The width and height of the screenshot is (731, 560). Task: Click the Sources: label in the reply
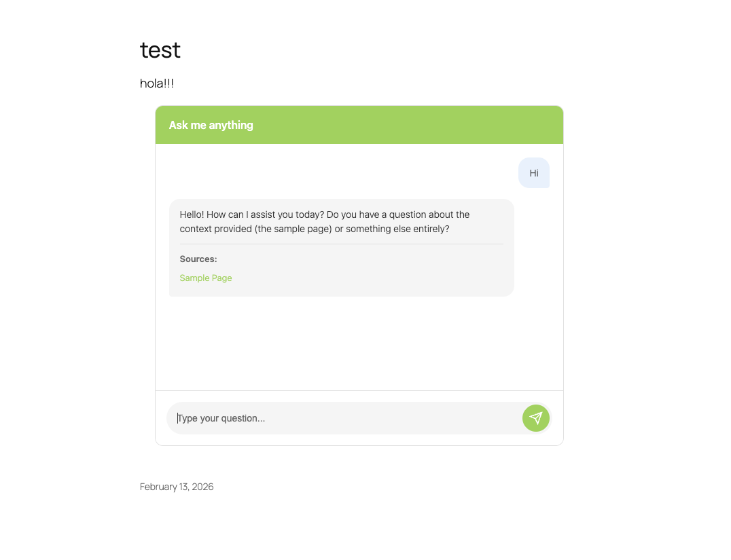tap(198, 259)
